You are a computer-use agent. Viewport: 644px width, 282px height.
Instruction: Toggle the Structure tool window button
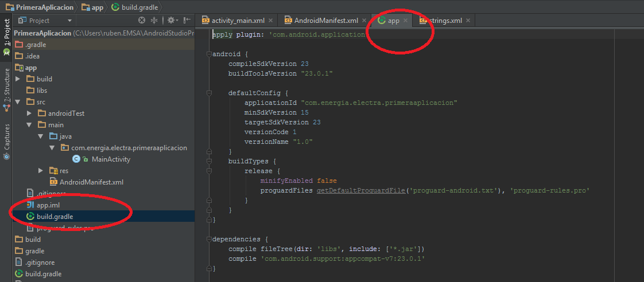pos(6,90)
